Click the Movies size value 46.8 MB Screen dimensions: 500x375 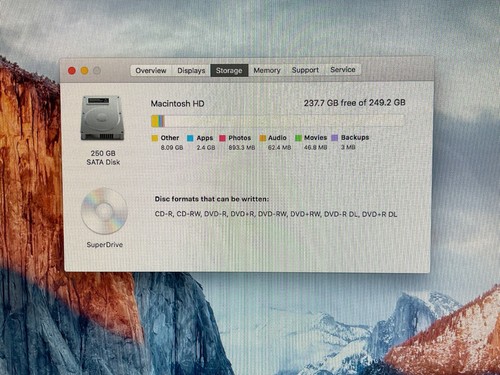tap(315, 147)
